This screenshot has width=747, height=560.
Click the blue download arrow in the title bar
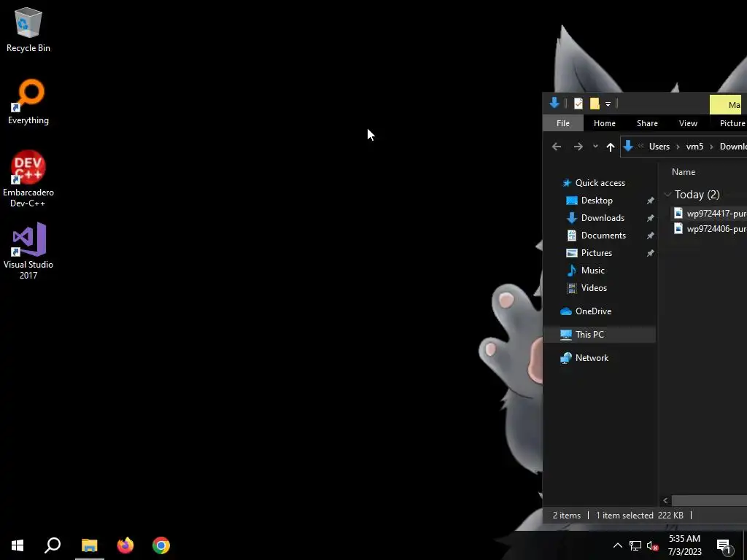point(554,103)
